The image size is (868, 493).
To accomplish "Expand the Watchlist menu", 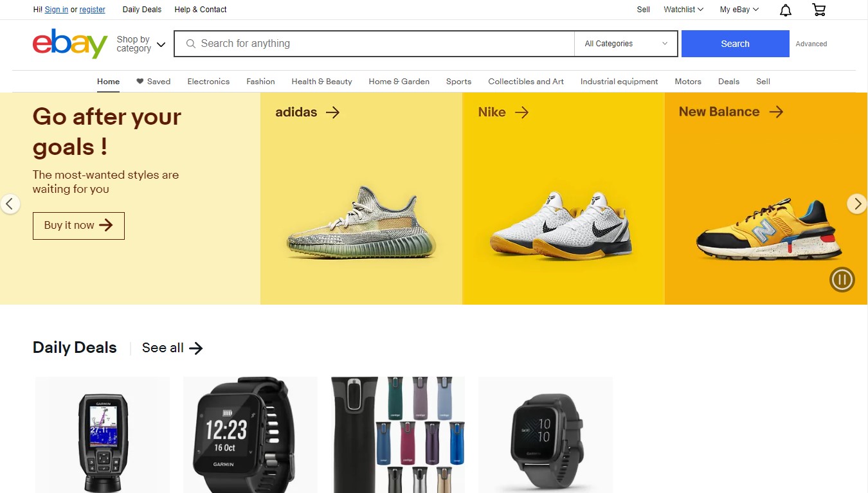I will pos(683,10).
